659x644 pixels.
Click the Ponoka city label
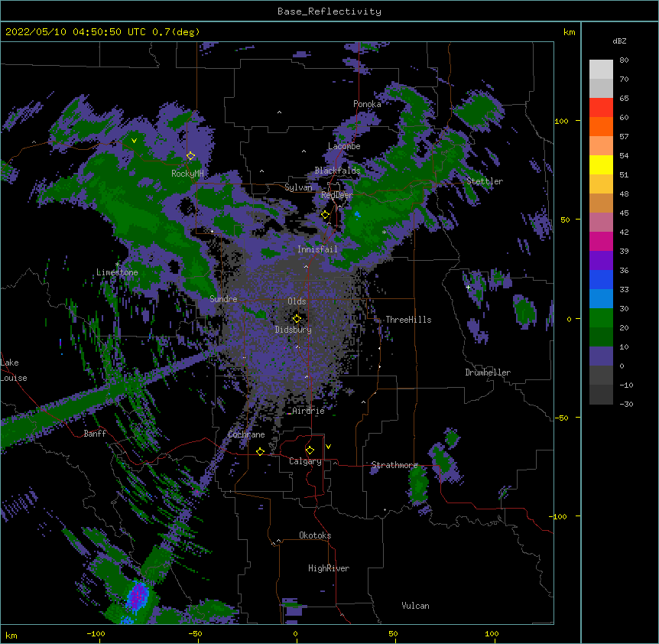pos(367,104)
